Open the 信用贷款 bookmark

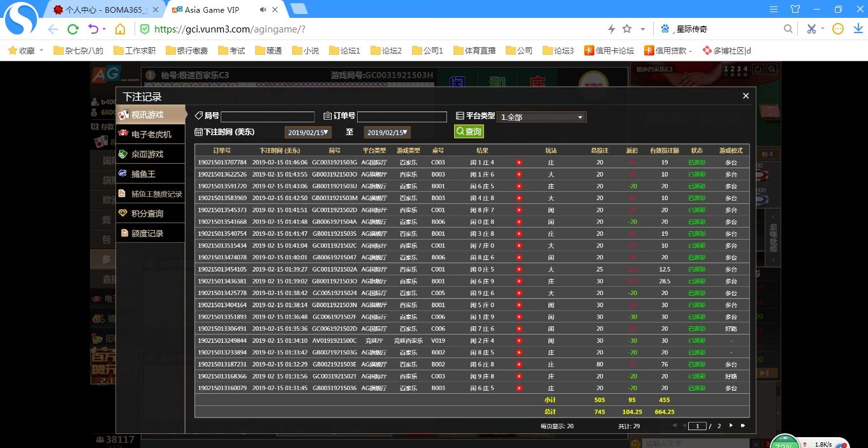point(668,50)
